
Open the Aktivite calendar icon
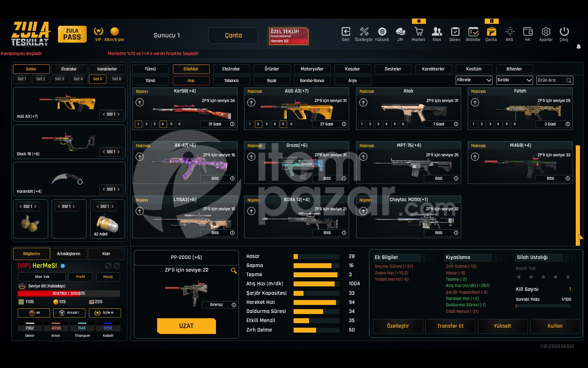pos(473,32)
